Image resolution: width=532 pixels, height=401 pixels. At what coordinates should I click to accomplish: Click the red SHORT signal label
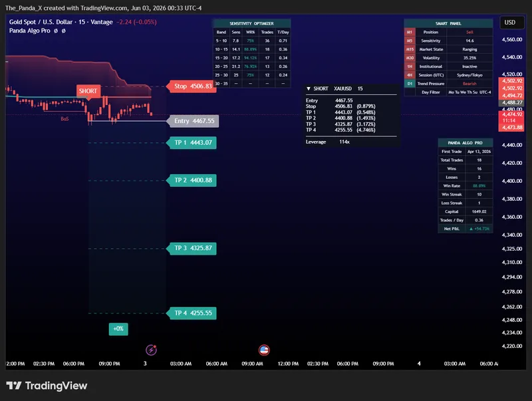coord(88,91)
